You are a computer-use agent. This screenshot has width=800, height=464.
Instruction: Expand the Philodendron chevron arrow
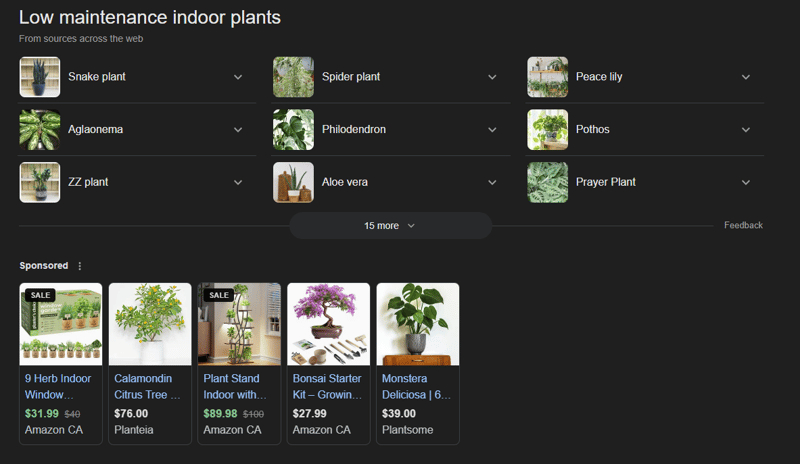[x=492, y=130]
